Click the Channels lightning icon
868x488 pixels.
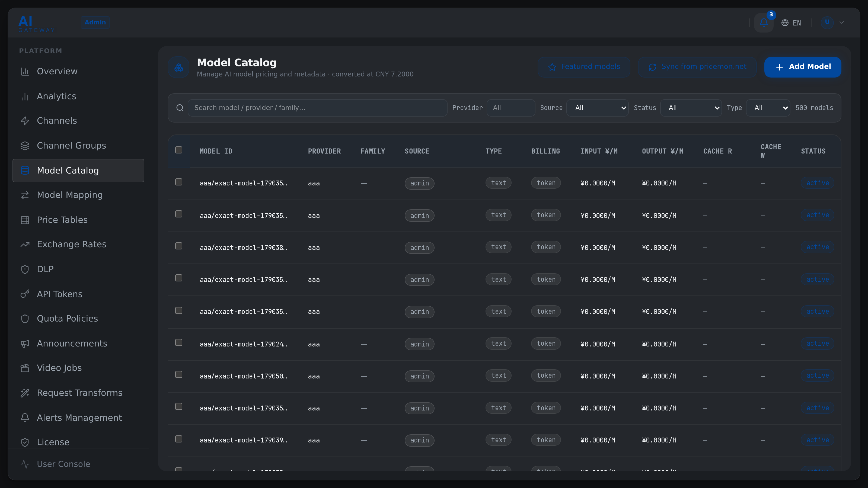(25, 121)
